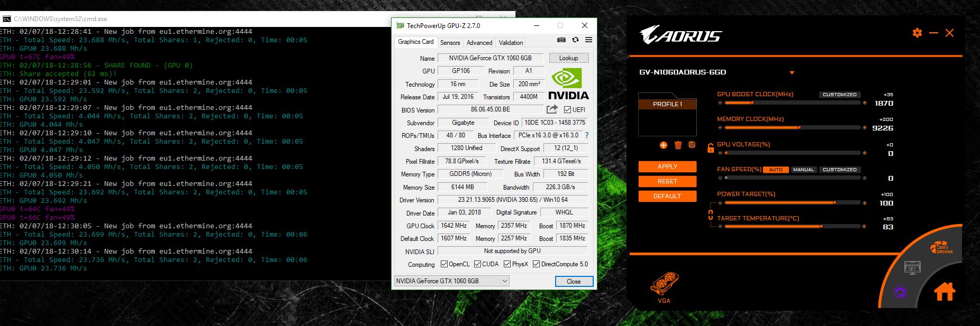This screenshot has height=326, width=980.
Task: Click the GPU-Z refresh icon
Action: click(x=575, y=40)
